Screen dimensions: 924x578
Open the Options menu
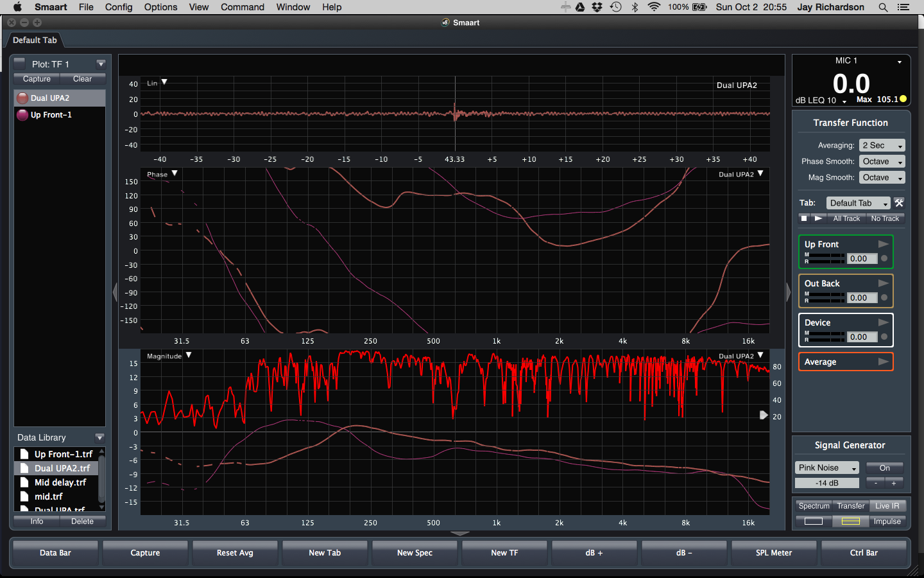click(x=160, y=7)
